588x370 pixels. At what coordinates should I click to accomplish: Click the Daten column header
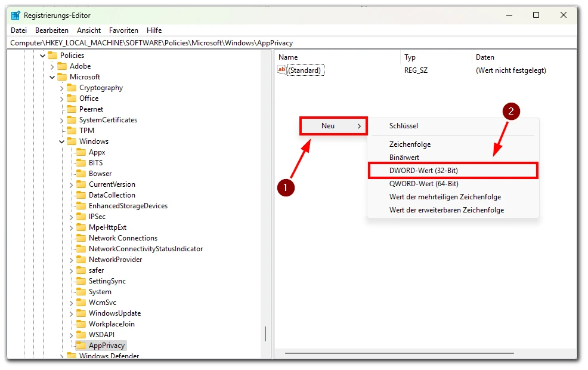tap(524, 57)
